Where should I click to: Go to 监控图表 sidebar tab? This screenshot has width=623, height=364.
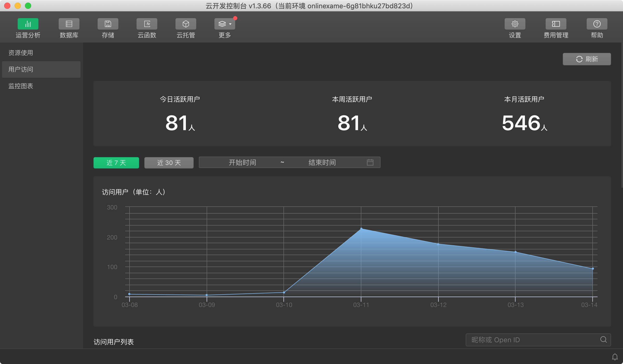point(21,86)
